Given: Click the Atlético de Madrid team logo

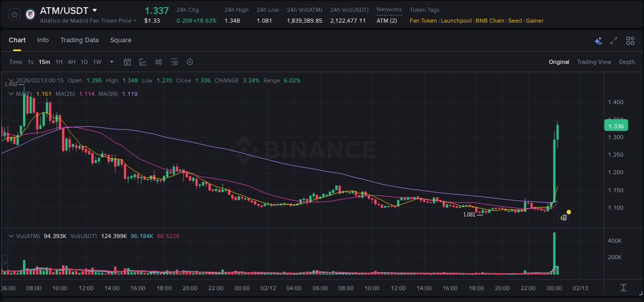Looking at the screenshot, I should 30,14.
